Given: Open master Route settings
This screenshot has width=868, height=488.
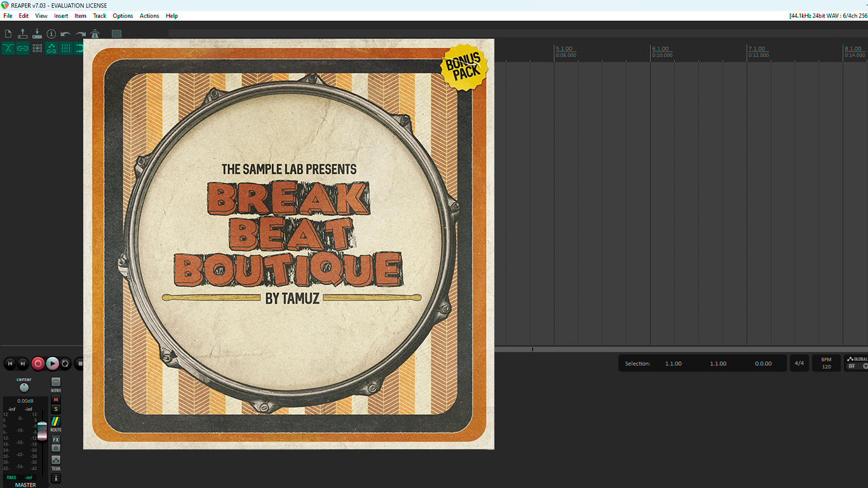Looking at the screenshot, I should 56,421.
